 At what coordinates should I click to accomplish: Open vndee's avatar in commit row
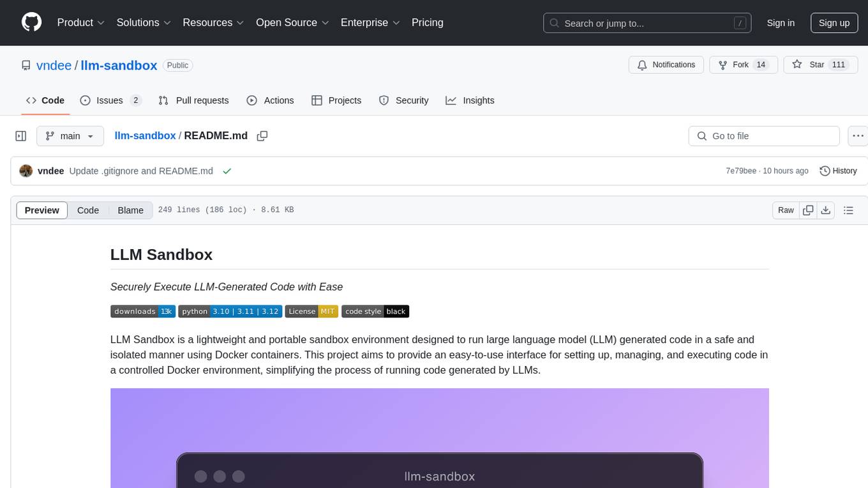[x=26, y=171]
